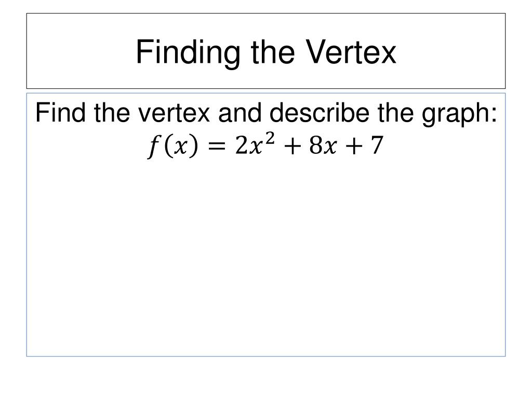Click the word 'Find' starting the instruction
Screen dimensions: 532x399
click(x=60, y=112)
